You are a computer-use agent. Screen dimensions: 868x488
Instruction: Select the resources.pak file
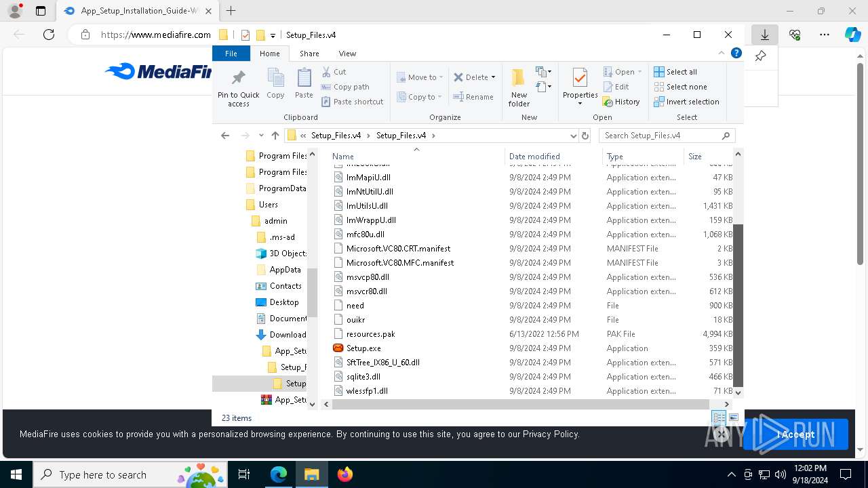point(370,334)
